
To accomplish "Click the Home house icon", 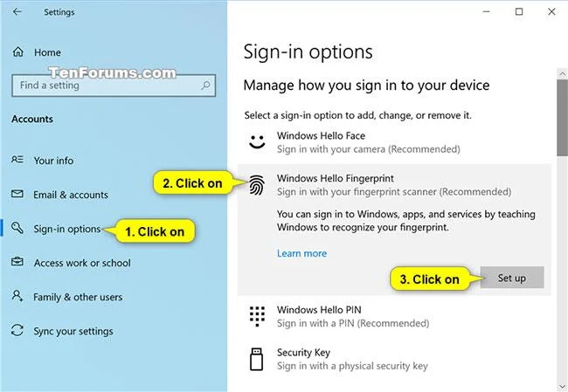I will point(17,52).
